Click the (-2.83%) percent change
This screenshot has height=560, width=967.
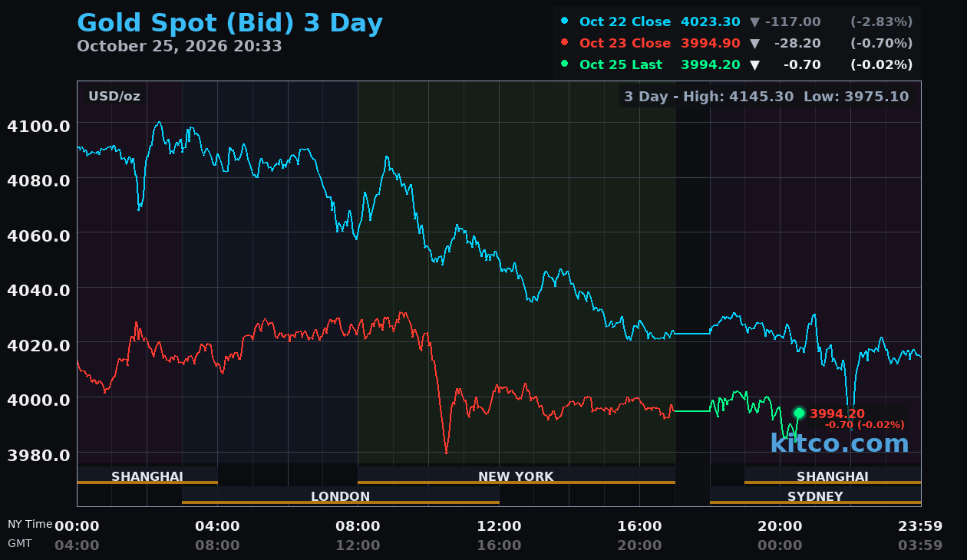point(882,21)
